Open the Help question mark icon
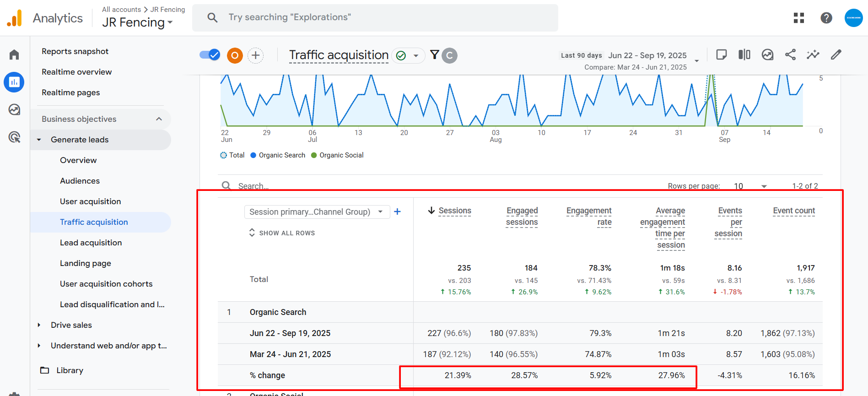 [x=826, y=18]
